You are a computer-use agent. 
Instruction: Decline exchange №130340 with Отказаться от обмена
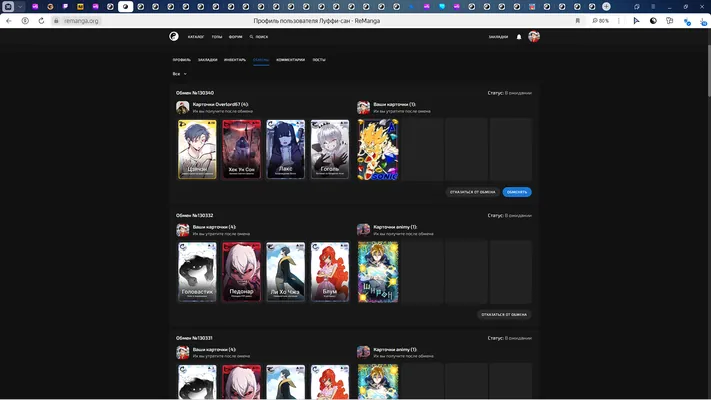(472, 192)
